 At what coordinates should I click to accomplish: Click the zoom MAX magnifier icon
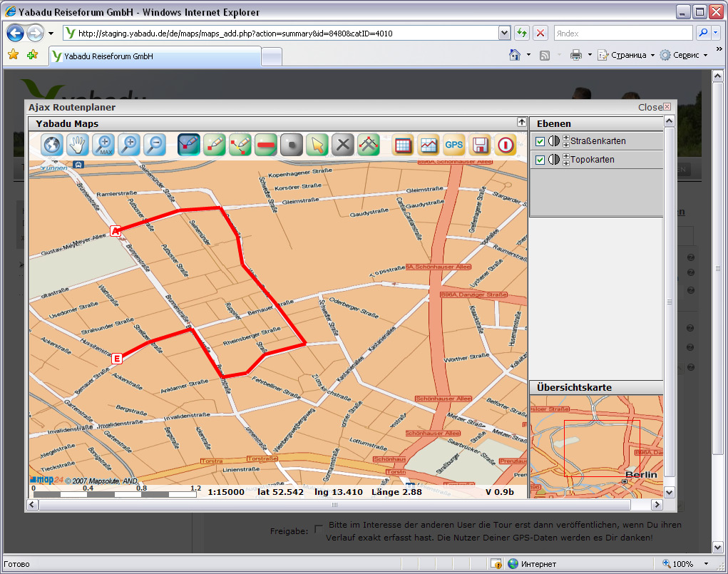(103, 145)
